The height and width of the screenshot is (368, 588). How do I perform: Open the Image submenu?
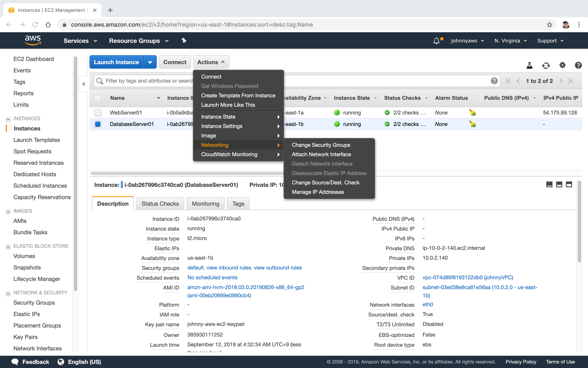pyautogui.click(x=238, y=136)
